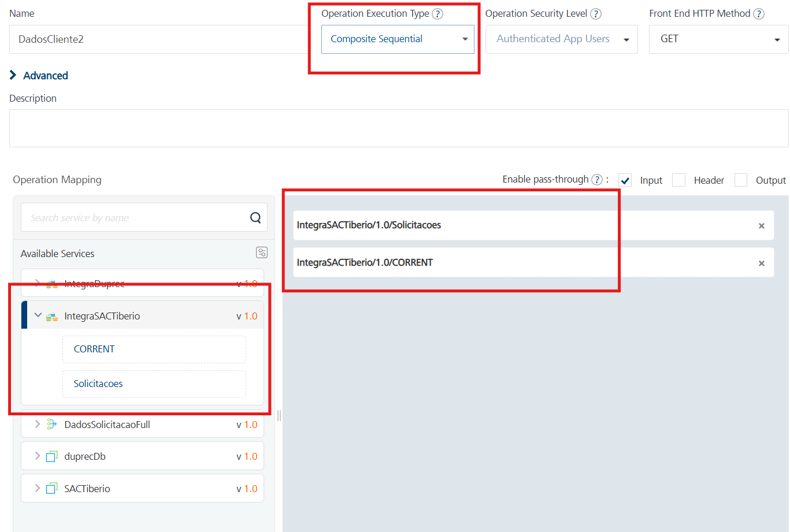Open help for Operation Security Level
This screenshot has height=532, width=790.
(x=596, y=14)
